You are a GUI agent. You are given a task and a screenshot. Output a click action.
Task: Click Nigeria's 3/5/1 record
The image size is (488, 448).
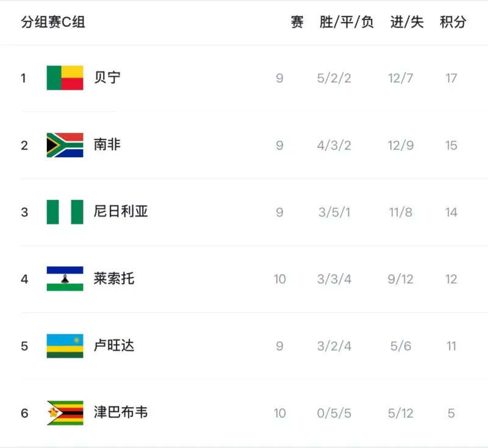[334, 212]
